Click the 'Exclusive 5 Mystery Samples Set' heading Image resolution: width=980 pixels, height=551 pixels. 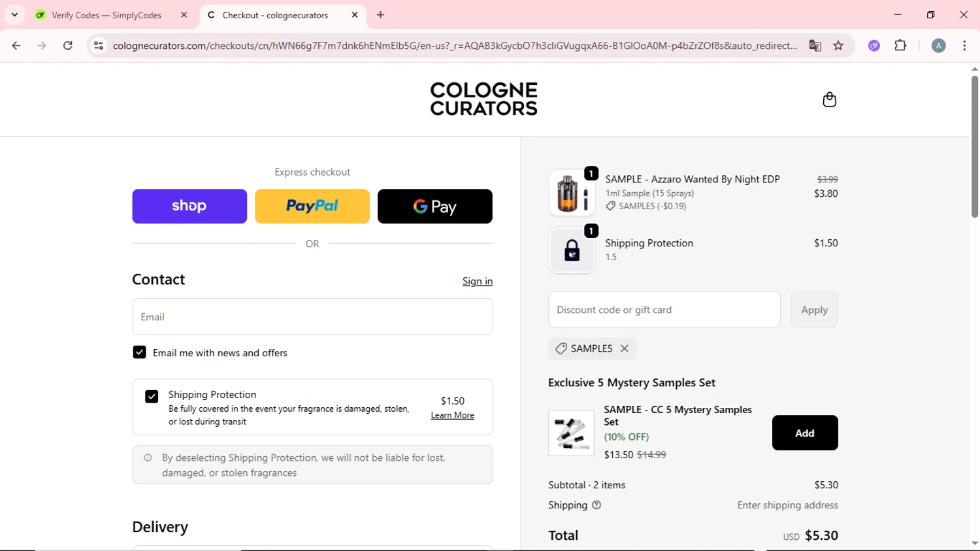click(x=632, y=382)
